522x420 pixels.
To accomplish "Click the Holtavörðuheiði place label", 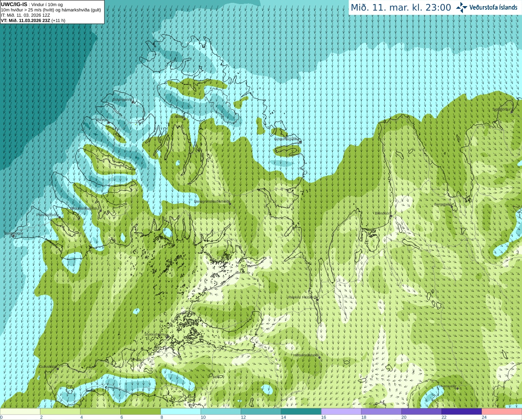I will (306, 355).
